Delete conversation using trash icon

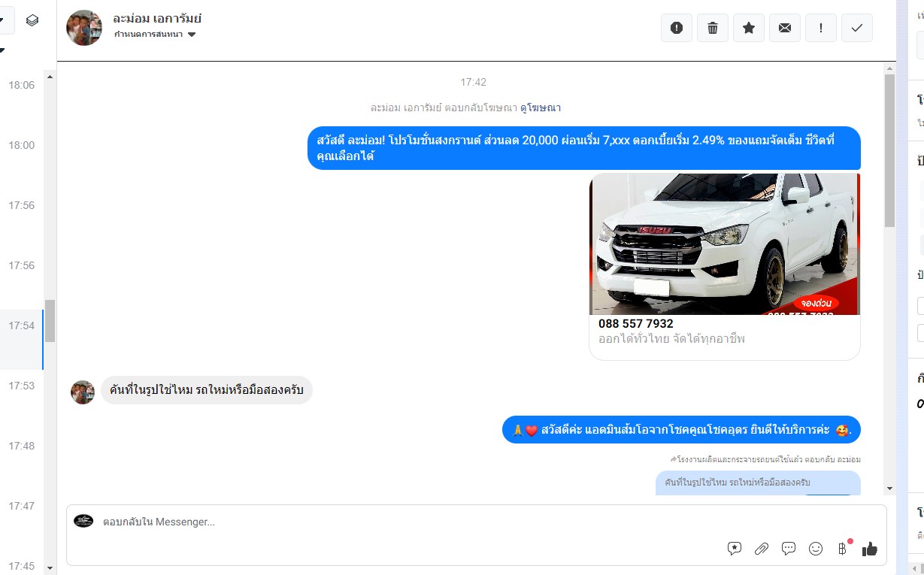point(713,28)
